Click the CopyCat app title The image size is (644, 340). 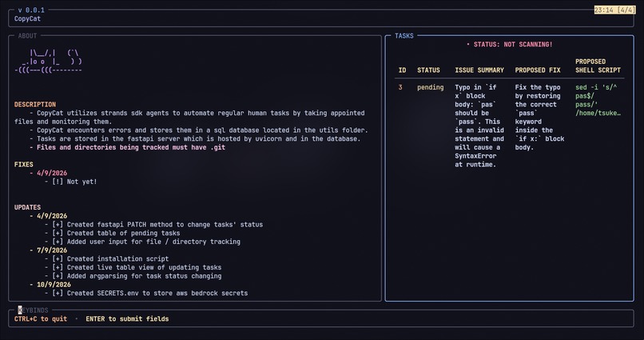pos(27,18)
